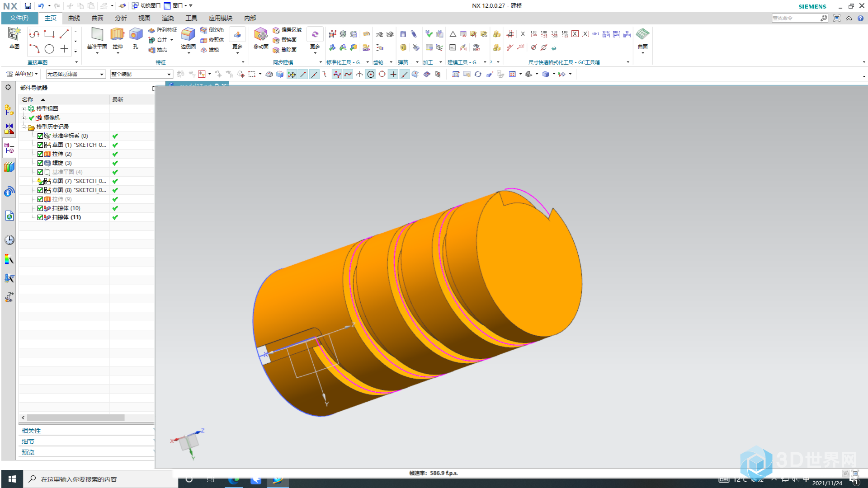868x488 pixels.
Task: Uncheck the 草图 (1) feature checkbox
Action: coord(40,145)
